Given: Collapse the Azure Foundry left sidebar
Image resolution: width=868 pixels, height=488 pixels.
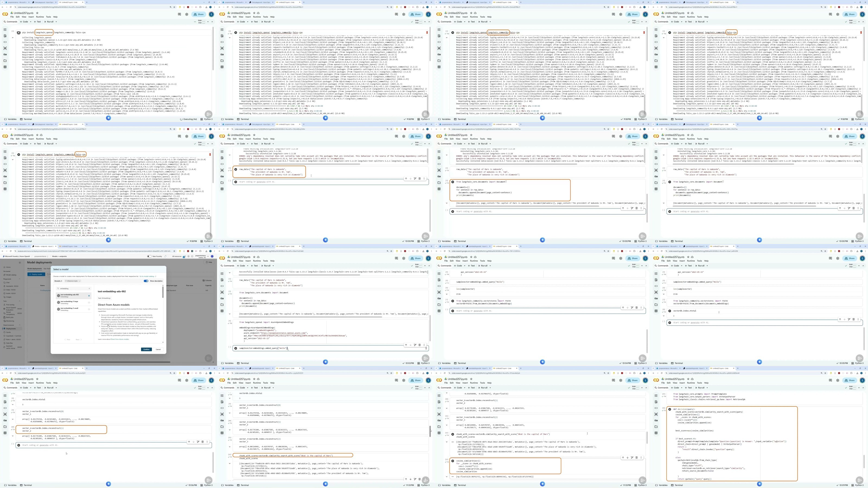Looking at the screenshot, I should (20, 263).
